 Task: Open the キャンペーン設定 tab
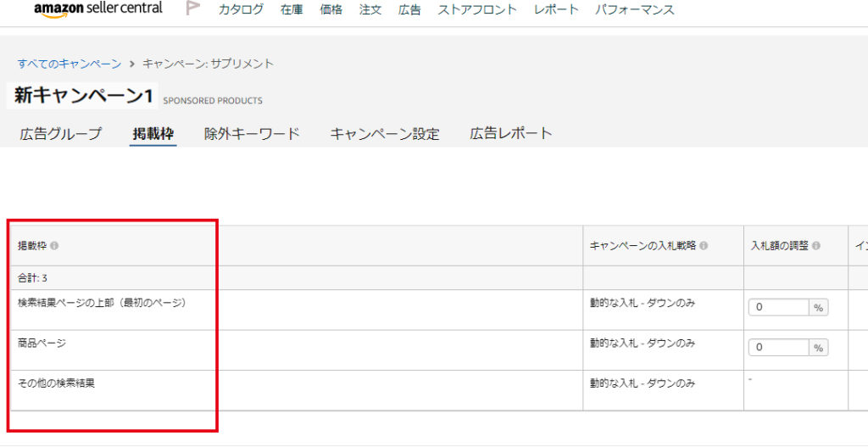tap(385, 133)
